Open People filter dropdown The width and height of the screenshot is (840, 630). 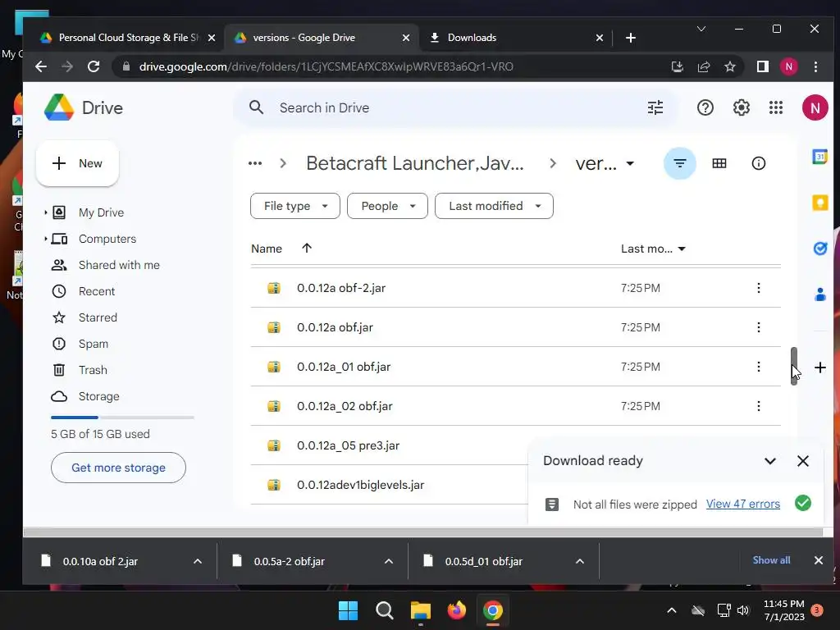point(387,206)
